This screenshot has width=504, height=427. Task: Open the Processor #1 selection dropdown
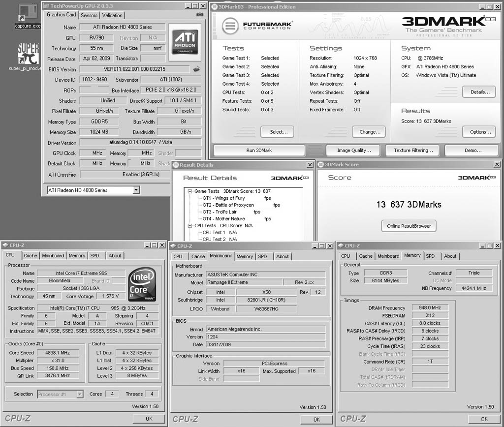(x=79, y=394)
